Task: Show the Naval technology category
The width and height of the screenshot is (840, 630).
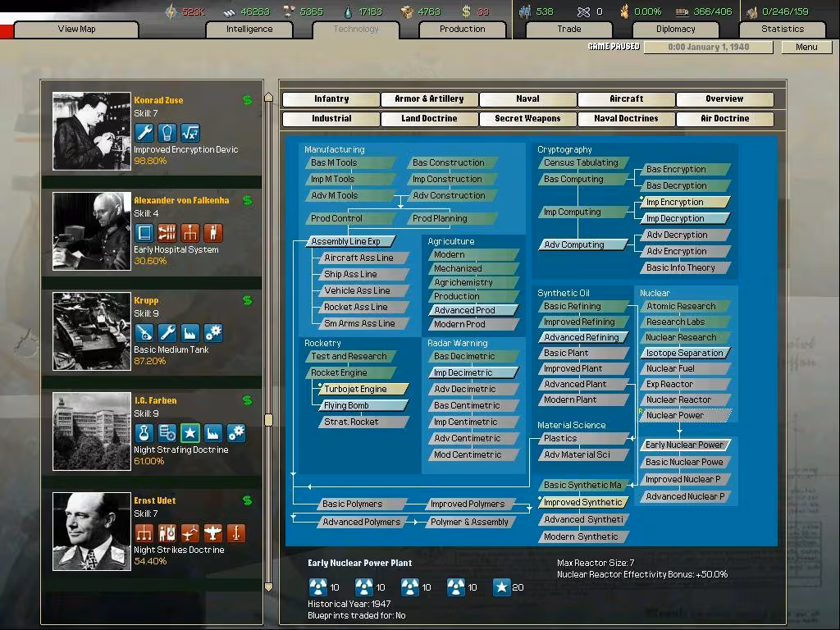Action: coord(527,99)
